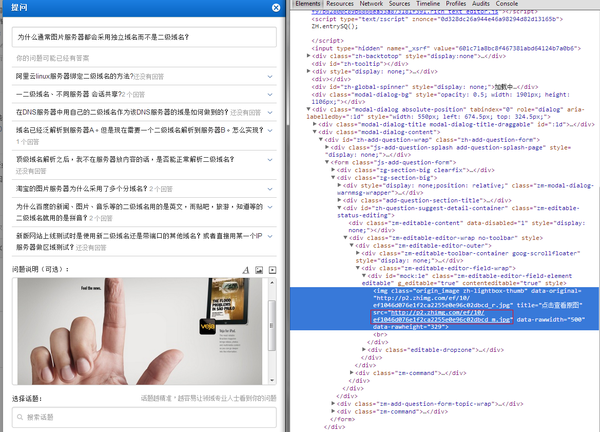Click the question title input field
The height and width of the screenshot is (432, 600).
(x=144, y=37)
